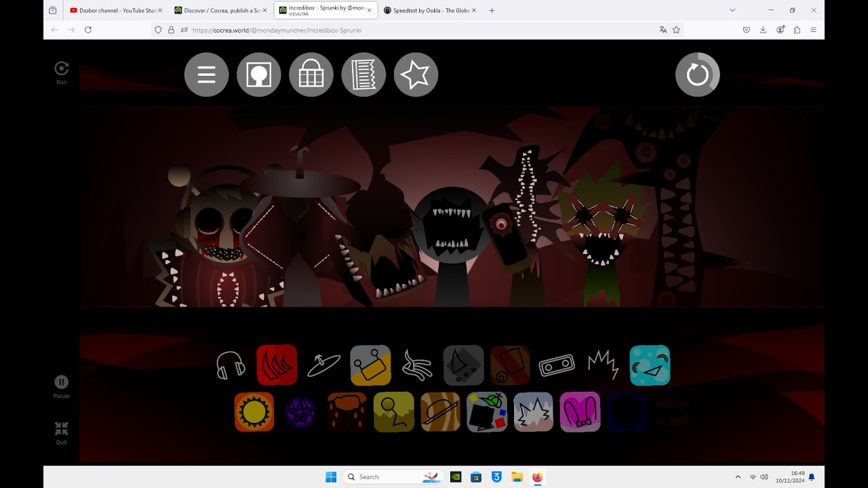Open Microsoft Store from the taskbar
Screen dimensions: 868x488
[476, 477]
